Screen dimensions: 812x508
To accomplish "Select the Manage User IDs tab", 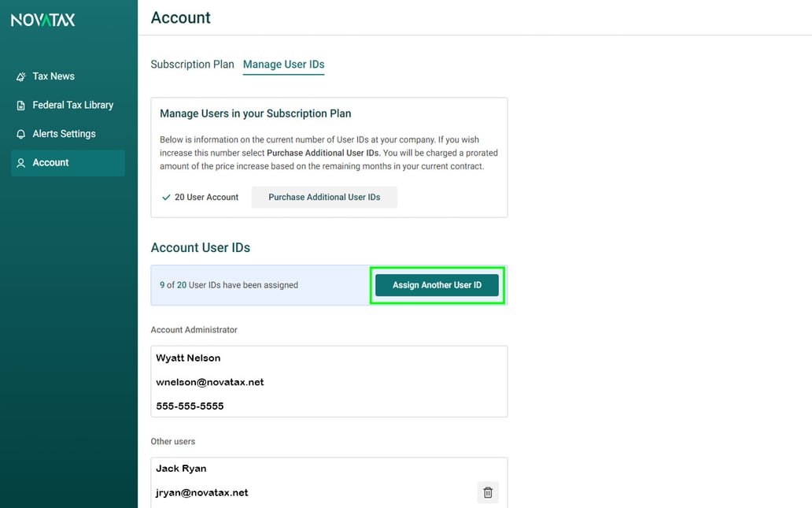I will point(284,65).
